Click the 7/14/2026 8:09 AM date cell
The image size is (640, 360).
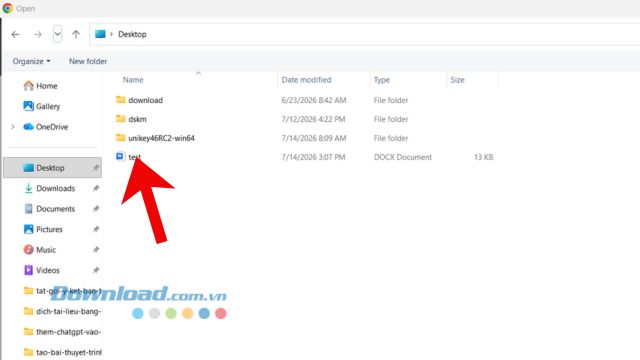pos(313,138)
